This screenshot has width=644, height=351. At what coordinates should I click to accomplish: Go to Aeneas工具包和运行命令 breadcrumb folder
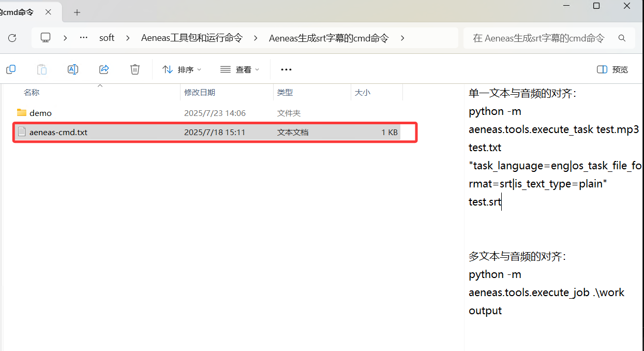tap(192, 38)
